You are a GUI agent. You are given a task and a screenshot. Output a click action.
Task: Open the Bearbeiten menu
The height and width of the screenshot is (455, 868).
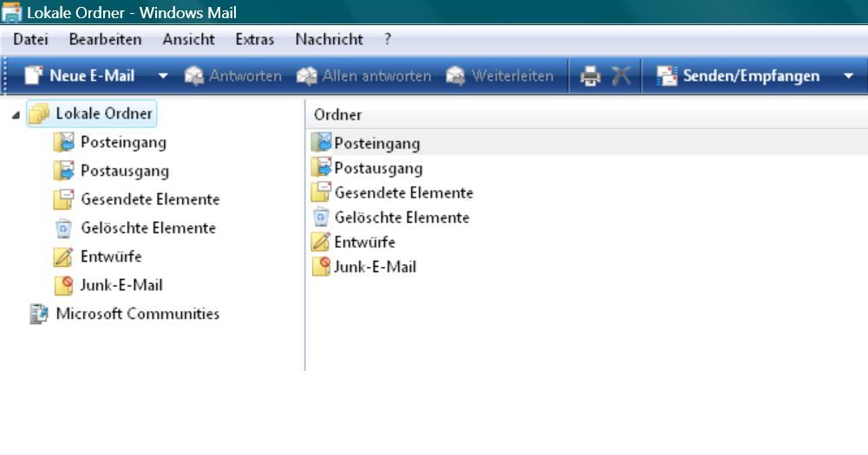click(105, 39)
